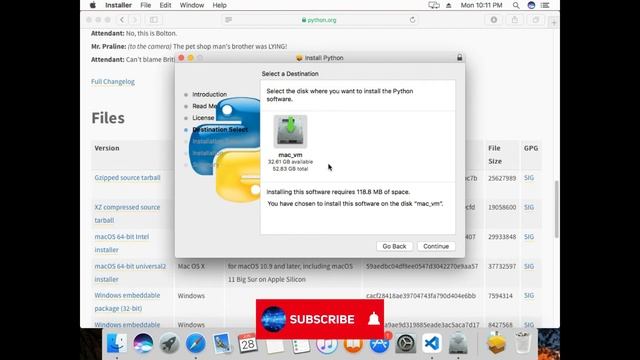This screenshot has height=360, width=640.
Task: Open the XZ compressed source tarball link
Action: [x=127, y=213]
